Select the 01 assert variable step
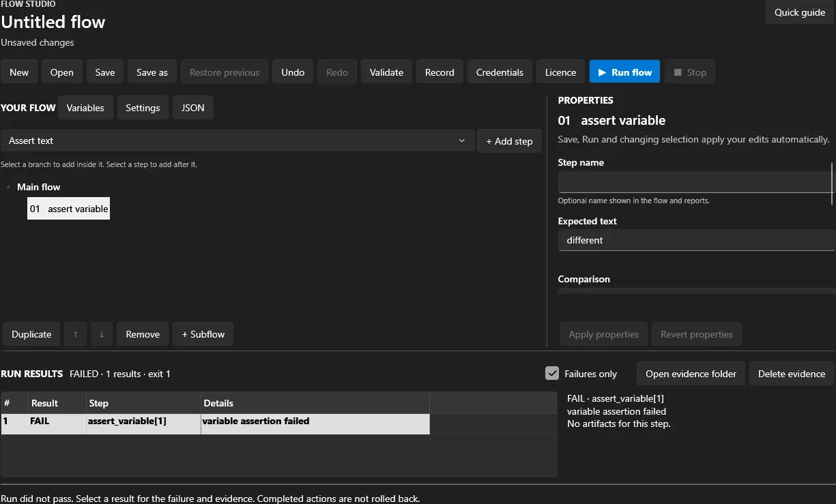Viewport: 836px width, 504px height. tap(68, 209)
